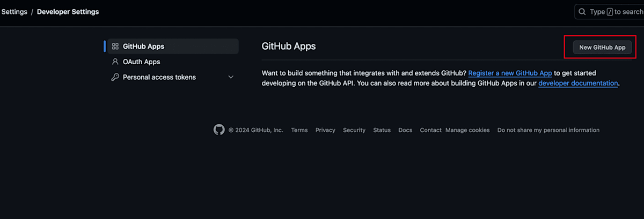The height and width of the screenshot is (219, 644).
Task: Follow the Register a new GitHub App link
Action: point(510,73)
